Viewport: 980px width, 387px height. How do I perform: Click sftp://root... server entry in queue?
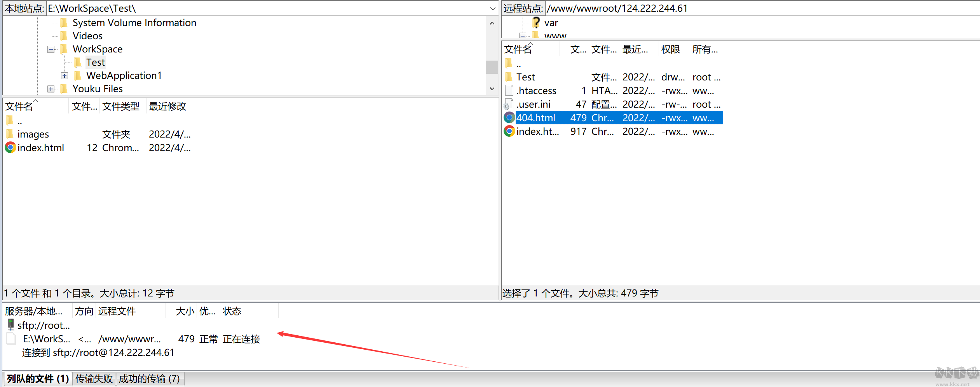point(44,325)
